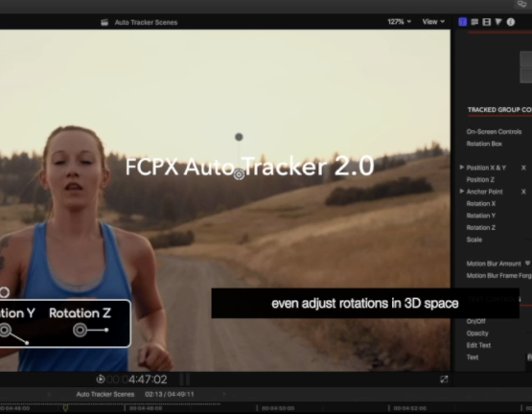
Task: Click the 4:47:02 timecode display
Action: click(x=148, y=379)
